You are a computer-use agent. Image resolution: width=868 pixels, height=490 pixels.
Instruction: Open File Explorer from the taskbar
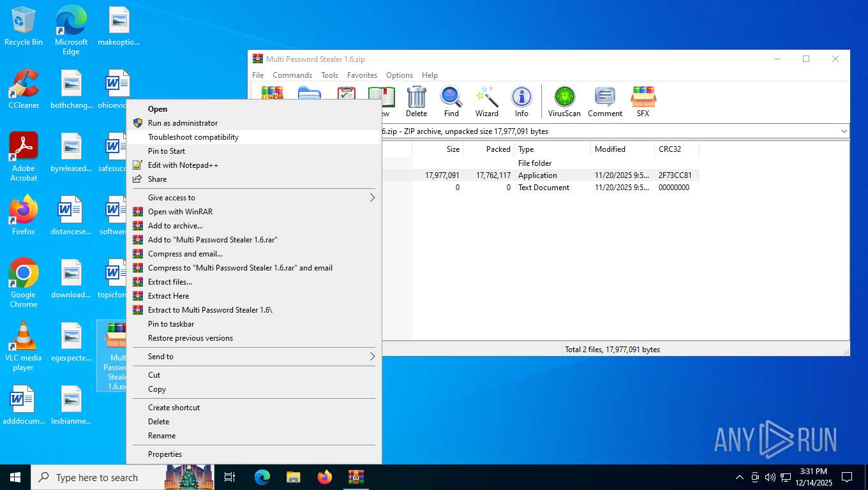pyautogui.click(x=293, y=477)
